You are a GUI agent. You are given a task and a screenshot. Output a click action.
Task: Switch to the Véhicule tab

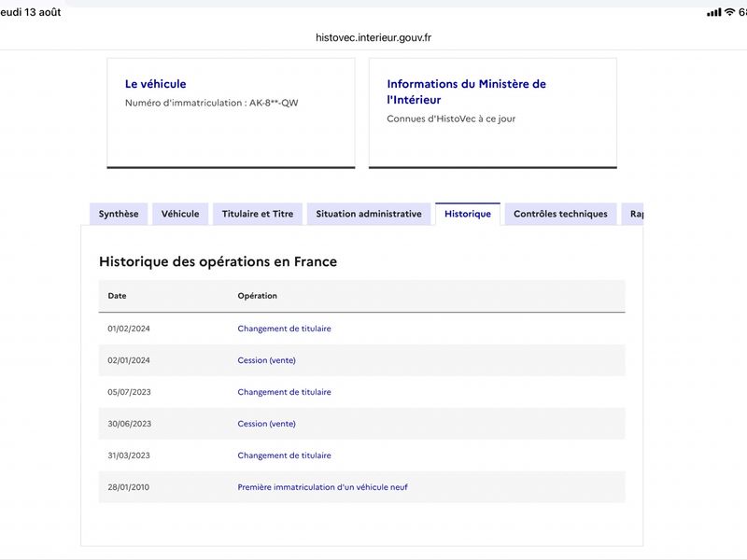click(180, 214)
